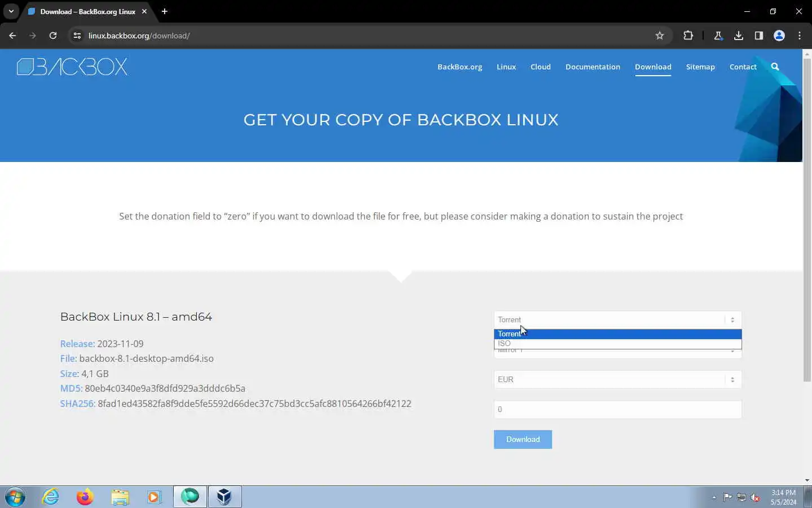Open Windows Media Player taskbar icon
Image resolution: width=812 pixels, height=508 pixels.
click(x=154, y=497)
